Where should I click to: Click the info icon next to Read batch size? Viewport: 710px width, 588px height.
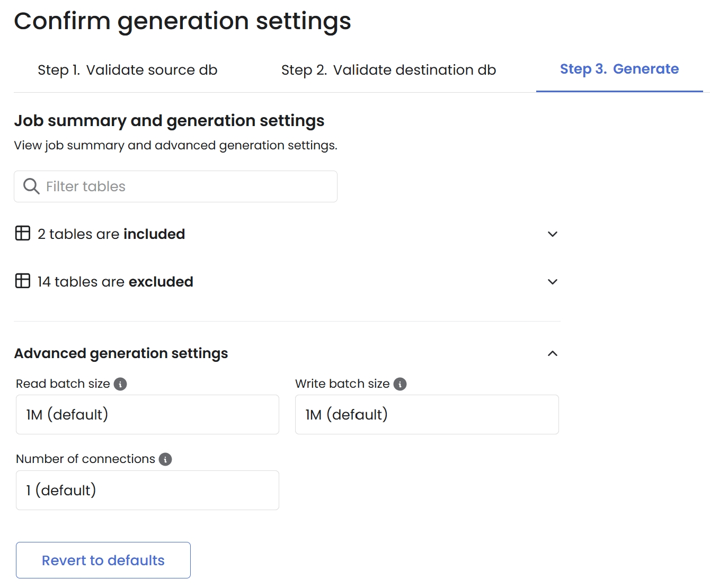(120, 384)
